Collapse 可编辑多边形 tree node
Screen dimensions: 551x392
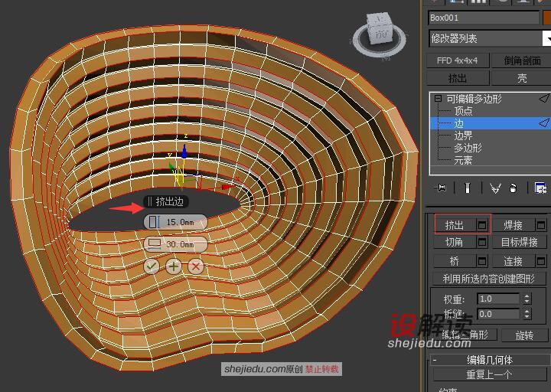[438, 99]
